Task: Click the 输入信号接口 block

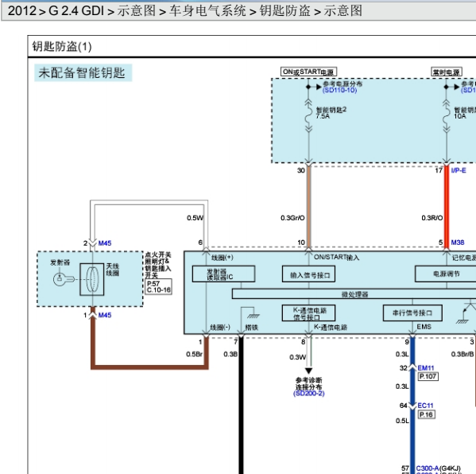Action: click(309, 274)
